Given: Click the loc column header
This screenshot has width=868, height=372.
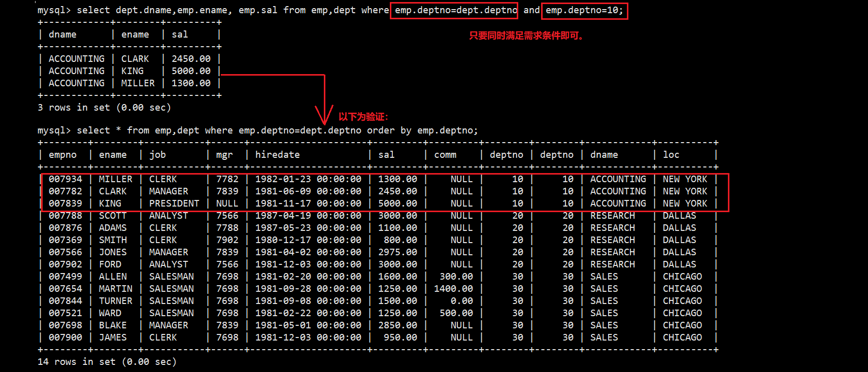Looking at the screenshot, I should pos(671,155).
